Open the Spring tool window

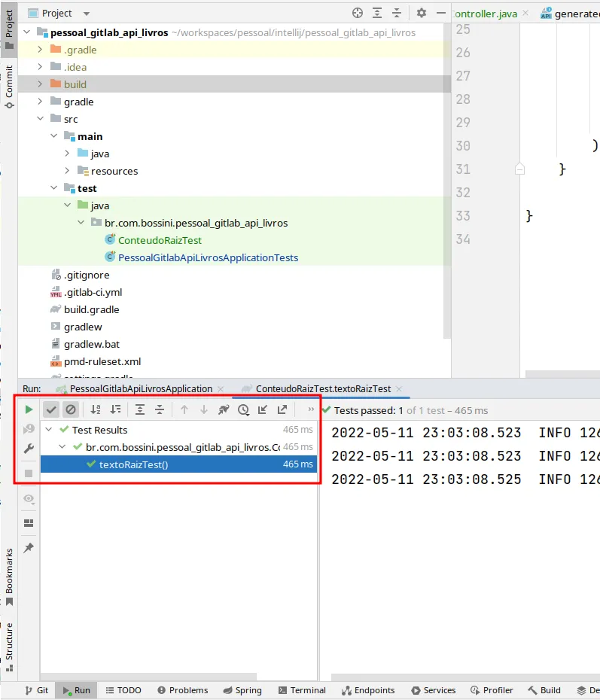click(242, 690)
